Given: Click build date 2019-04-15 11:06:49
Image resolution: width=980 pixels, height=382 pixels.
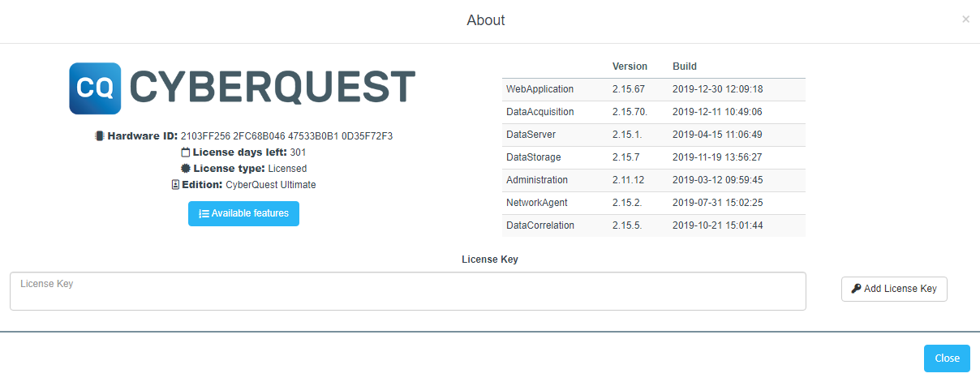Looking at the screenshot, I should pos(717,135).
